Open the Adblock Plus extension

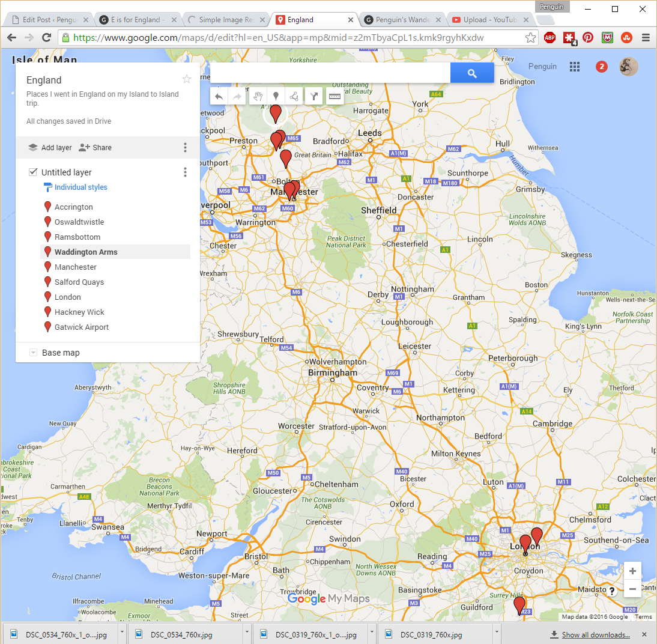point(550,38)
